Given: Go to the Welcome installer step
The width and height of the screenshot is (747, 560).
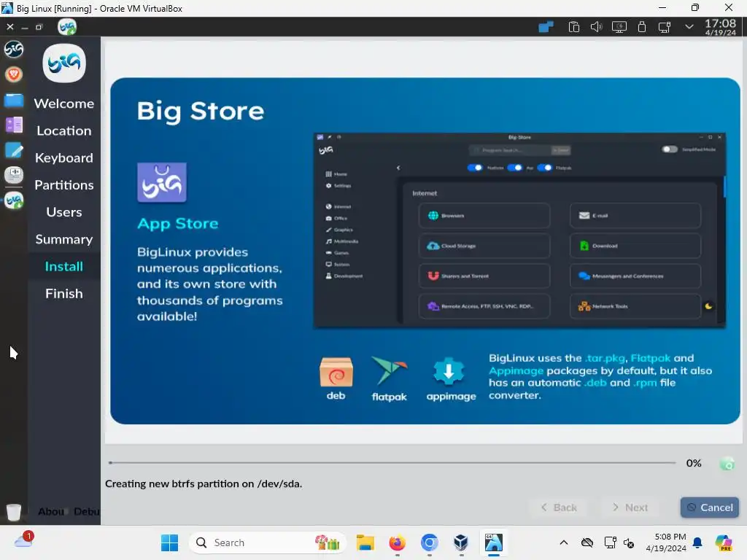Looking at the screenshot, I should pos(64,104).
